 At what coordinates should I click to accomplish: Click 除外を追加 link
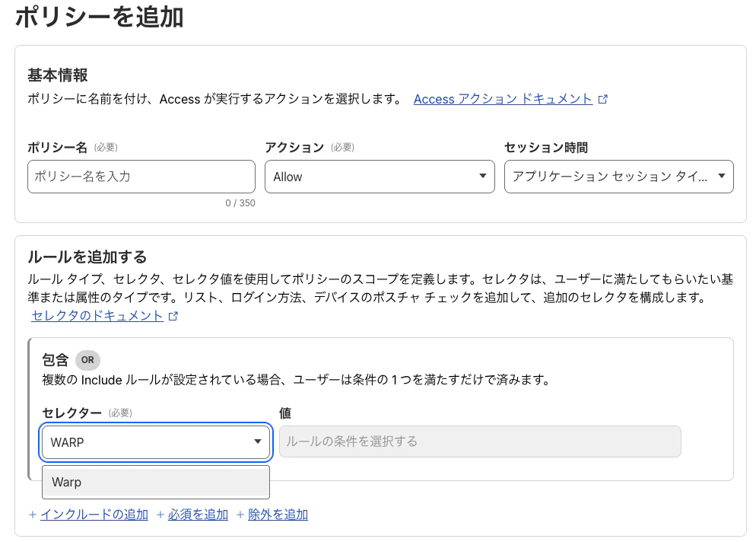(278, 515)
